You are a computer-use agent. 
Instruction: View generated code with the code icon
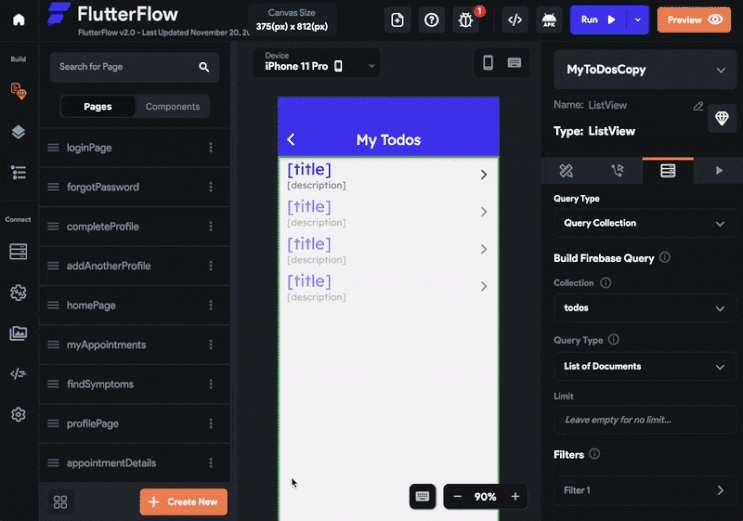515,20
